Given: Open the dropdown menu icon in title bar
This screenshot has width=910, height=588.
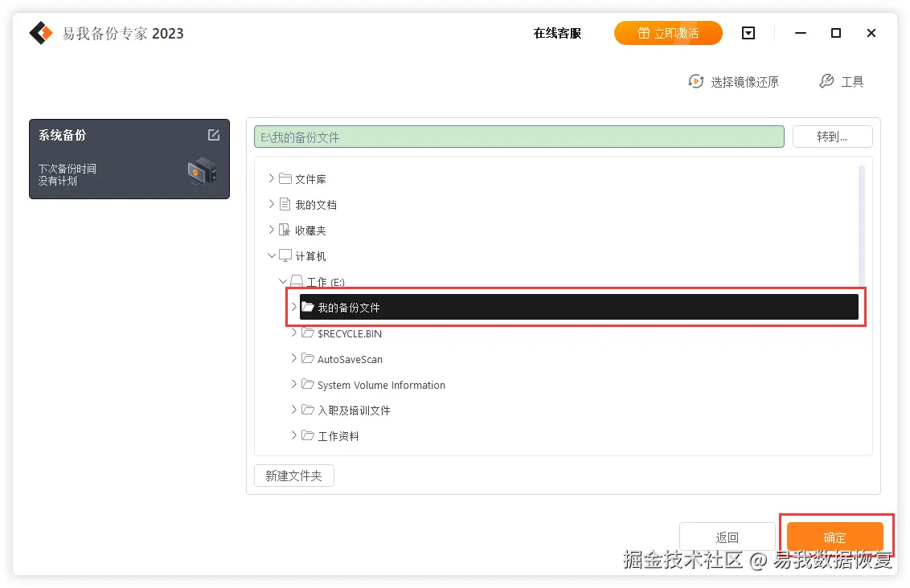Looking at the screenshot, I should click(x=748, y=33).
